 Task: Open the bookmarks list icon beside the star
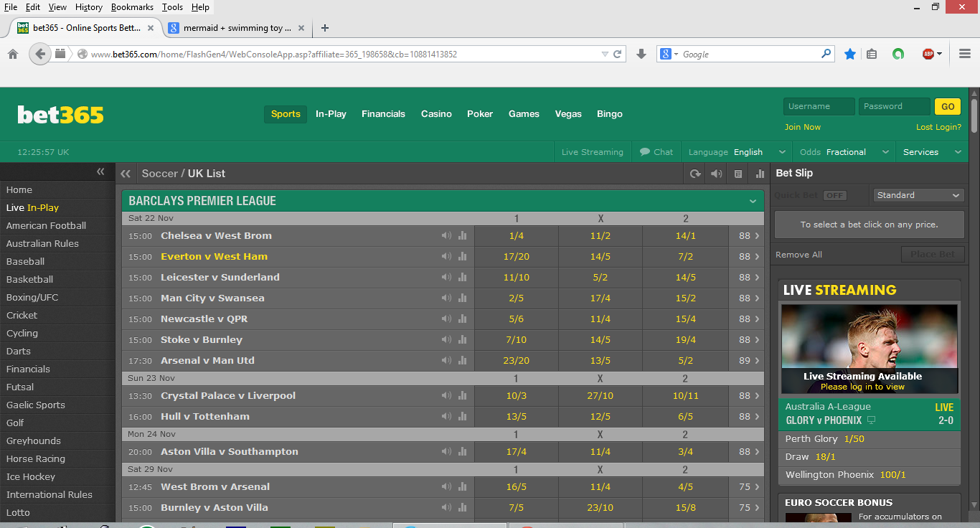click(x=872, y=54)
